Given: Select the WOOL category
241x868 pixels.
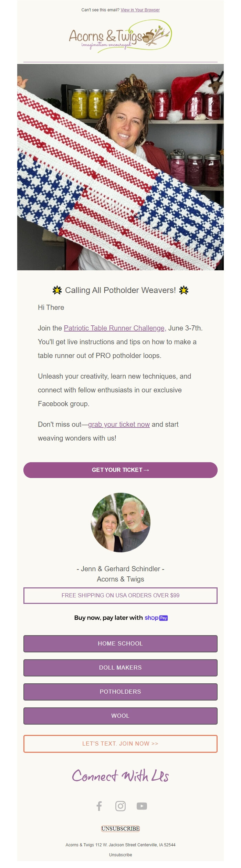Looking at the screenshot, I should click(x=120, y=716).
